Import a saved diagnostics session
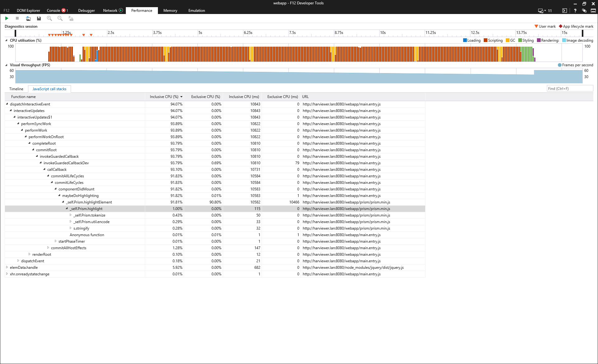 pyautogui.click(x=28, y=18)
